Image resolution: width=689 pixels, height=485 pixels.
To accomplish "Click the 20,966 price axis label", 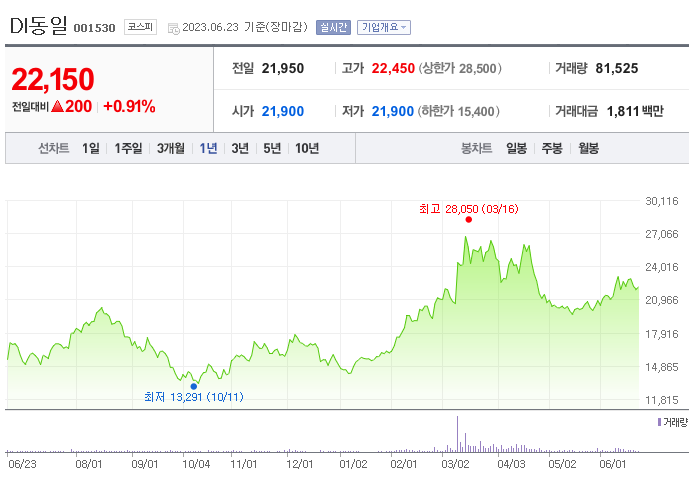I will [661, 300].
